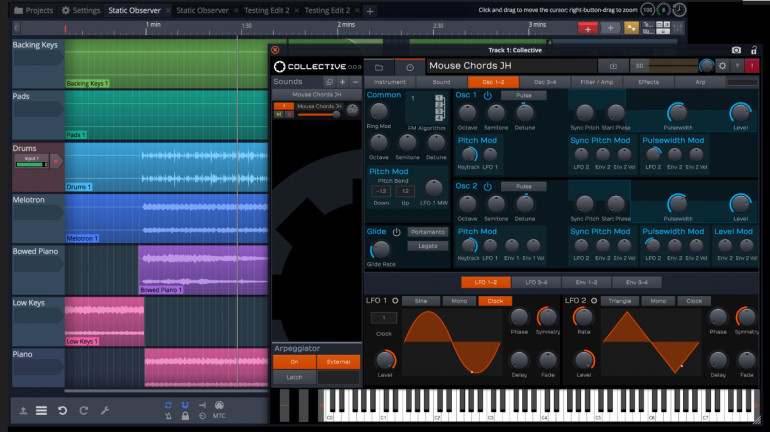The image size is (770, 432).
Task: Open the Collective preset folder browser
Action: click(379, 67)
